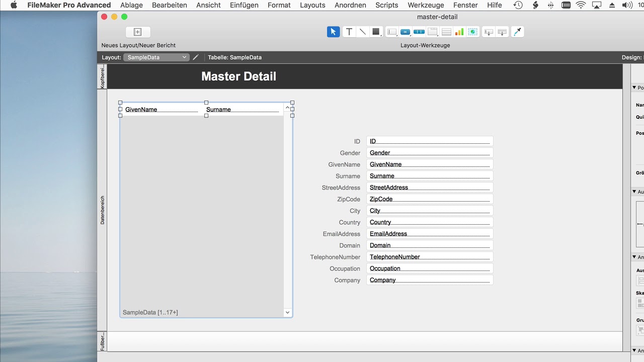Open the Einfügen menu

click(244, 5)
